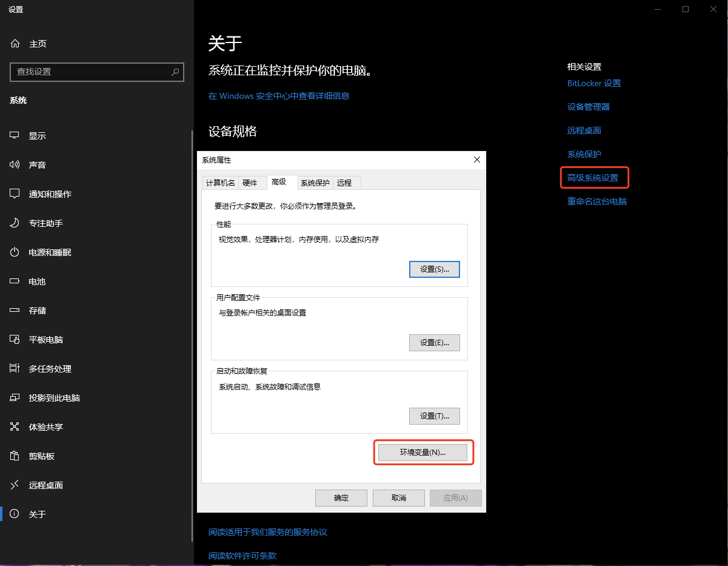
Task: Click the search magnifier icon in settings search box
Action: (175, 72)
